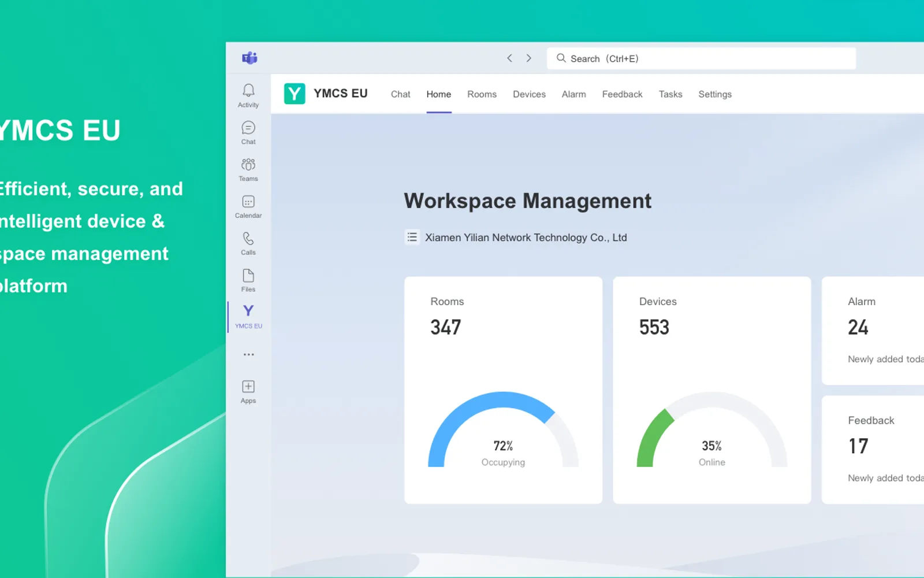924x578 pixels.
Task: Switch to the Settings tab
Action: (715, 94)
